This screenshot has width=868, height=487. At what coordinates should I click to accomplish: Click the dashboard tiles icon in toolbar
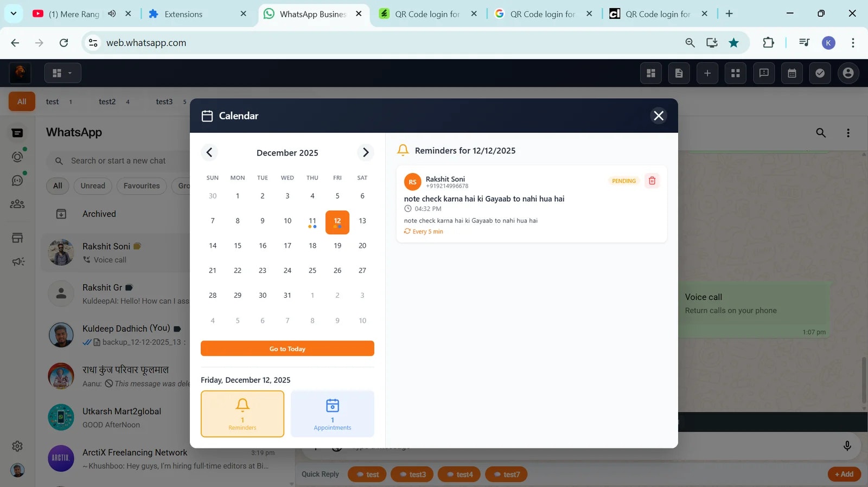click(651, 73)
